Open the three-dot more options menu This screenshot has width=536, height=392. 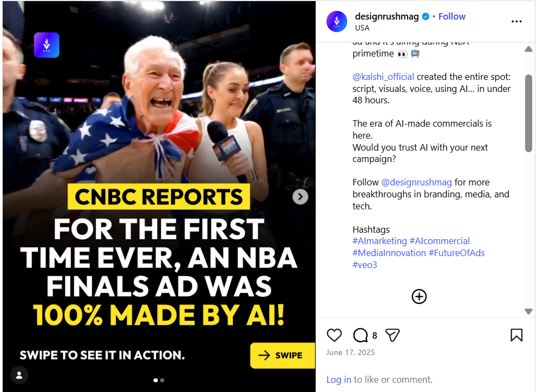[516, 22]
